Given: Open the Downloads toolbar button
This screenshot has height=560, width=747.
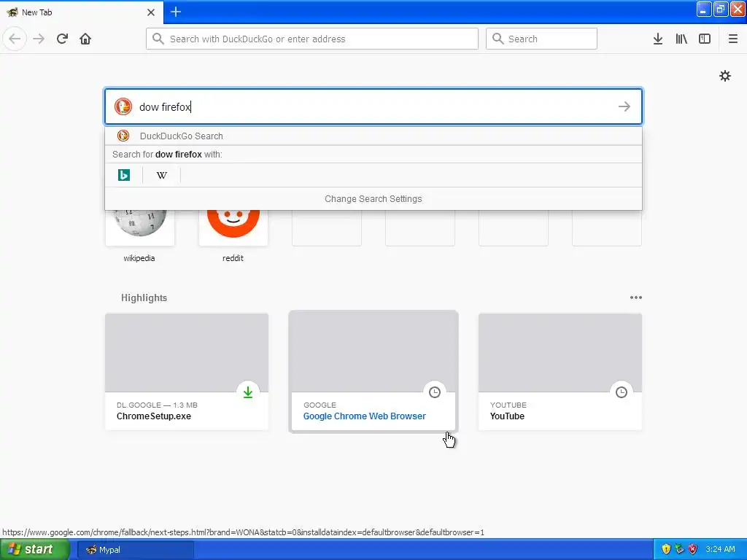Looking at the screenshot, I should (658, 39).
